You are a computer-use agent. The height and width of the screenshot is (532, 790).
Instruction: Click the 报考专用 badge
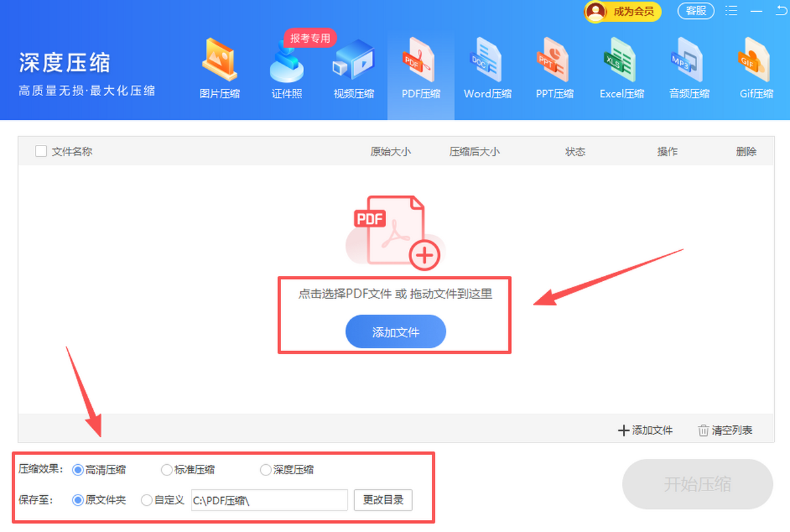point(310,38)
